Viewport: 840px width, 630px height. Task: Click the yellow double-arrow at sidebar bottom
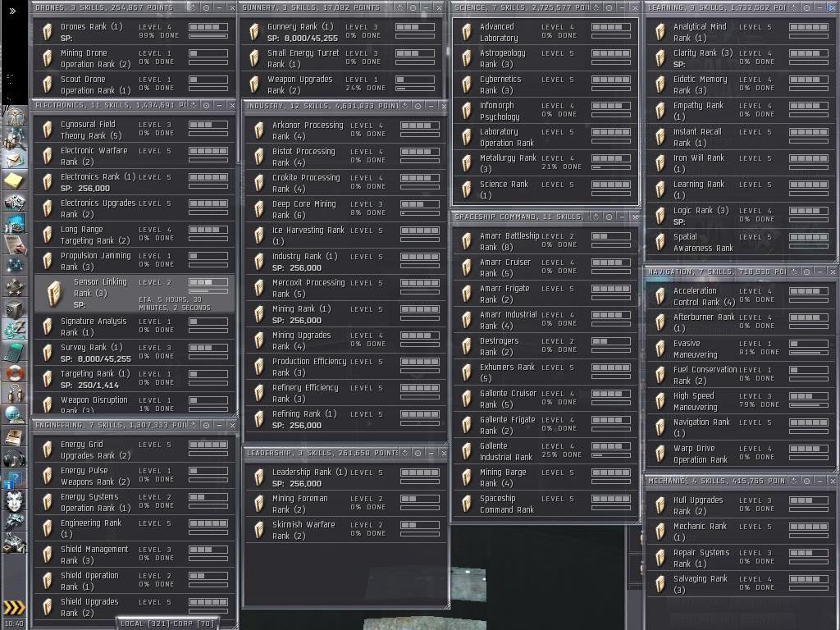[14, 607]
